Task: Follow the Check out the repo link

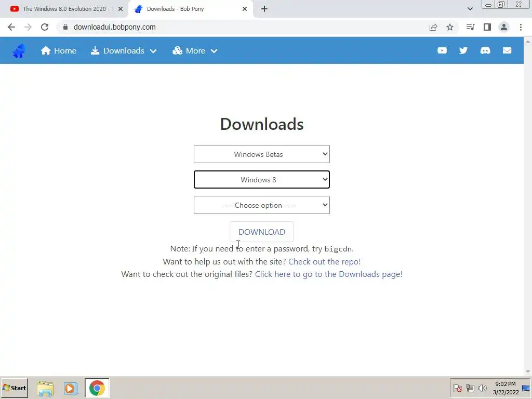Action: tap(324, 262)
